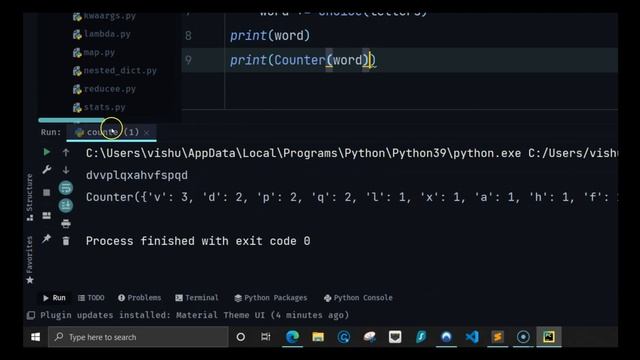This screenshot has height=360, width=640.
Task: Open the Problems tool window
Action: [x=139, y=298]
